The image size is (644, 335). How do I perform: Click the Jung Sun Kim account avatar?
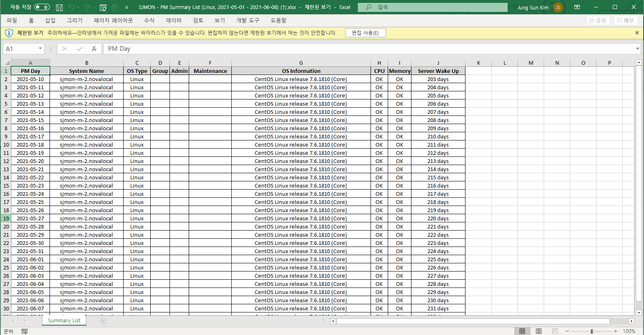(558, 7)
